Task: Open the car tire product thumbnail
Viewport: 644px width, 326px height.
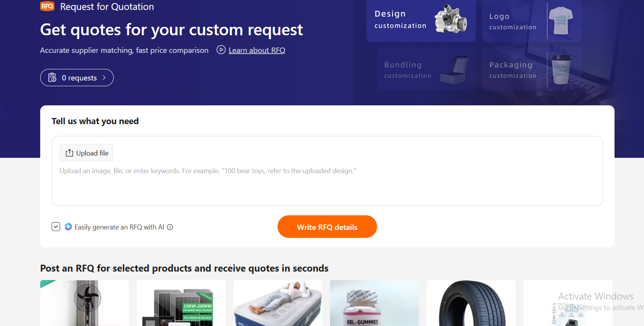Action: 471,303
